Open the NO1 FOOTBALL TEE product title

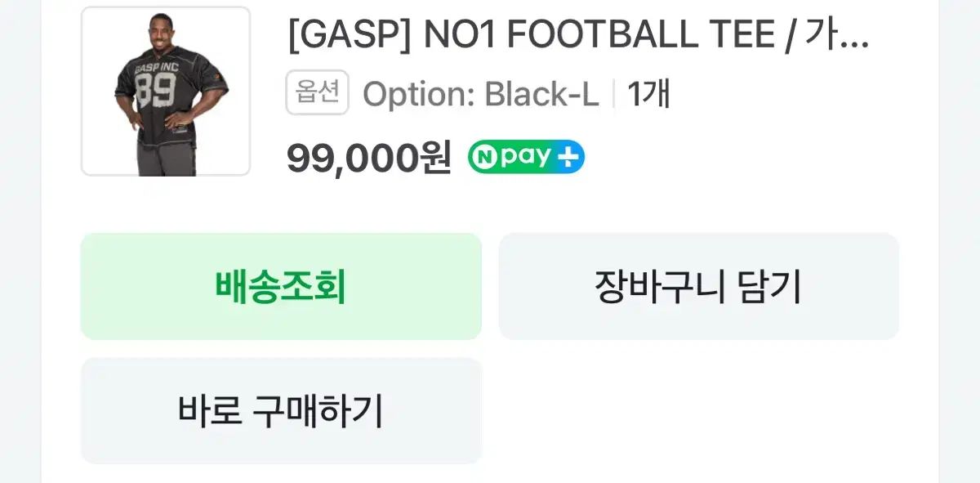[x=577, y=37]
